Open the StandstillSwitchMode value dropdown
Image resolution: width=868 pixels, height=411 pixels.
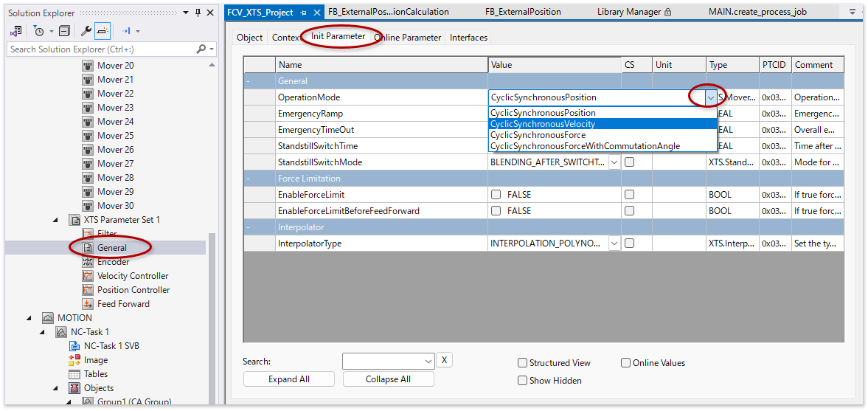[x=614, y=162]
